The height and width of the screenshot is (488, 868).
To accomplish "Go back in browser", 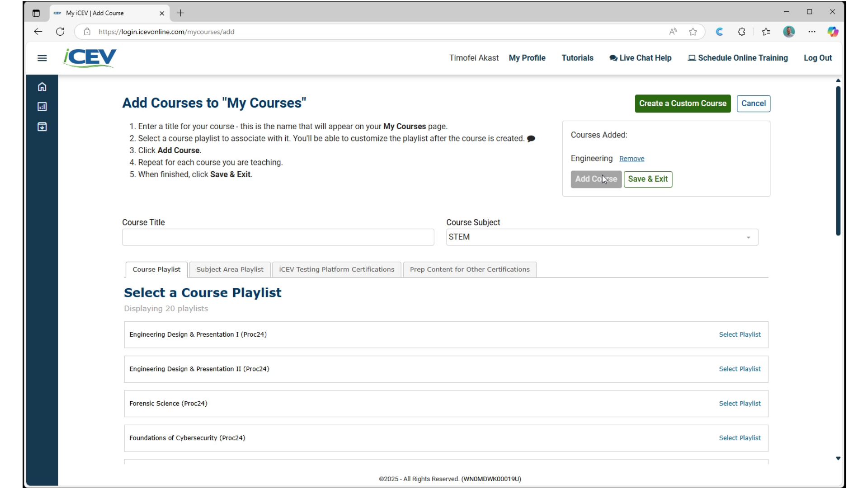I will [38, 32].
